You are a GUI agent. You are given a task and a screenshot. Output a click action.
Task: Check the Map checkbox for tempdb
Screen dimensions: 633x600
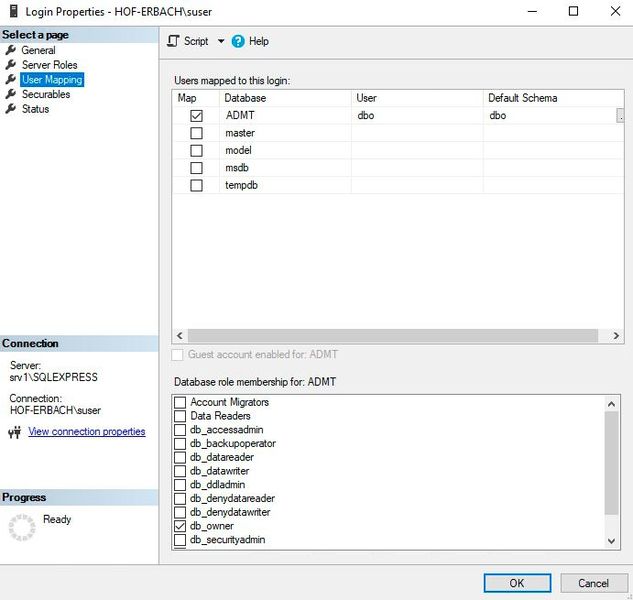point(196,185)
